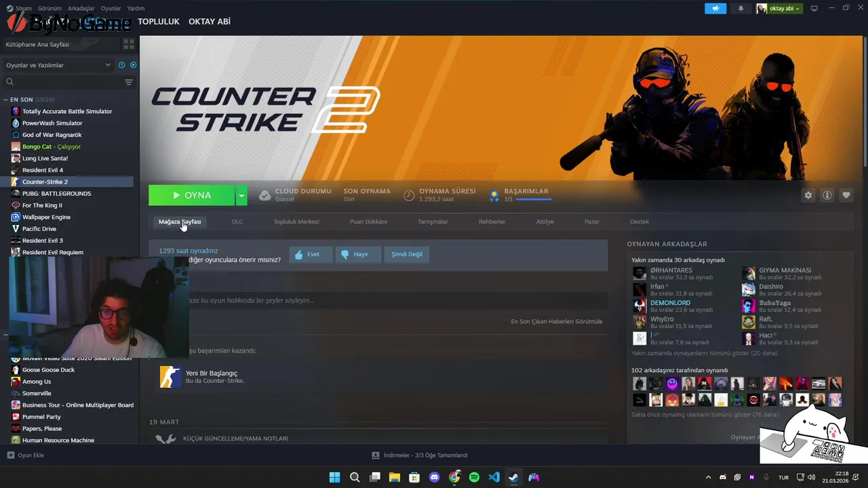Click the Yeni Bir Başlangıç achievement icon

point(170,377)
